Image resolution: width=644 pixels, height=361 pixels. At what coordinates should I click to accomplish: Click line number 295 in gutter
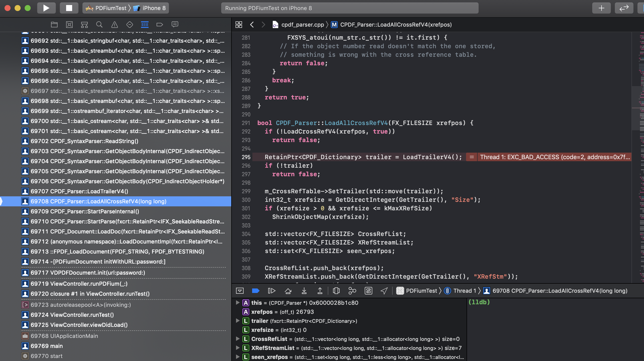[x=246, y=157]
